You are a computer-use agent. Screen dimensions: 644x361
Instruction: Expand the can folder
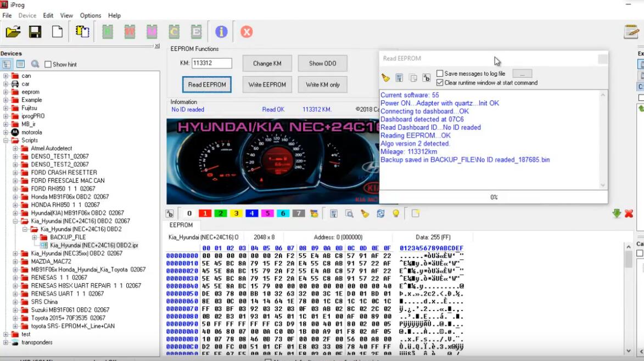click(5, 76)
